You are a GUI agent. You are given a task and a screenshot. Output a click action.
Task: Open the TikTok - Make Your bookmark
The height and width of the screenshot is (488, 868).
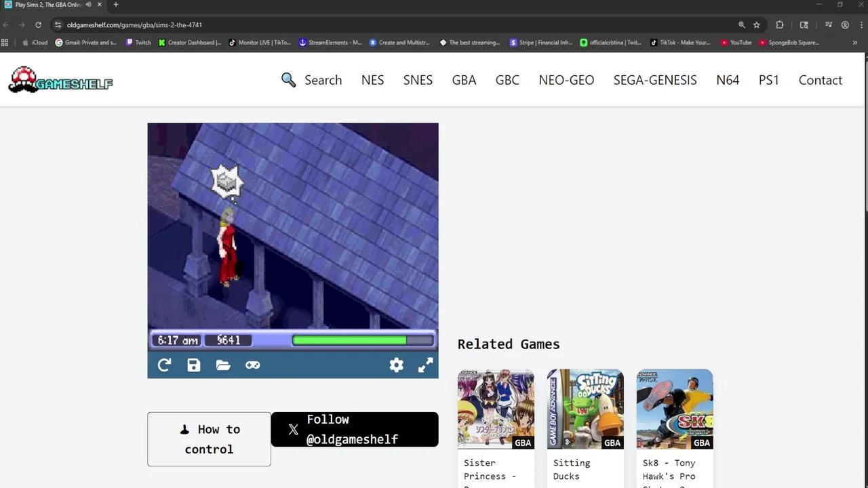680,43
